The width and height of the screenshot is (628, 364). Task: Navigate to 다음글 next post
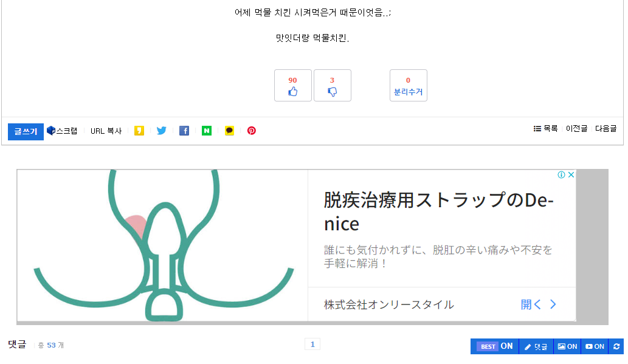click(x=606, y=129)
